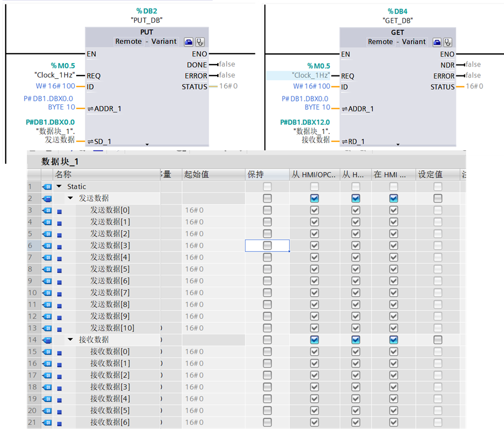The height and width of the screenshot is (429, 504).
Task: Open configuration icon on GET block
Action: [437, 42]
